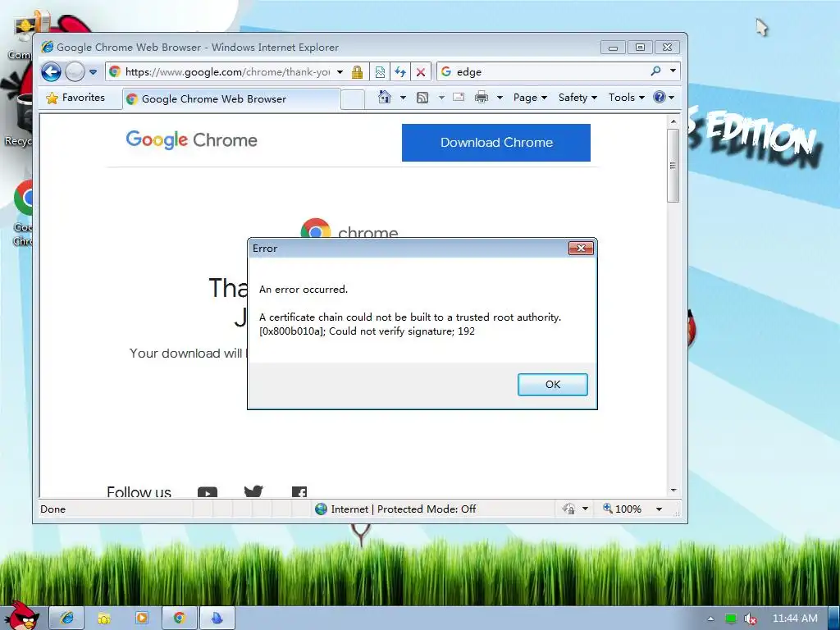Image resolution: width=840 pixels, height=630 pixels.
Task: Go back with the Back arrow
Action: pos(52,72)
